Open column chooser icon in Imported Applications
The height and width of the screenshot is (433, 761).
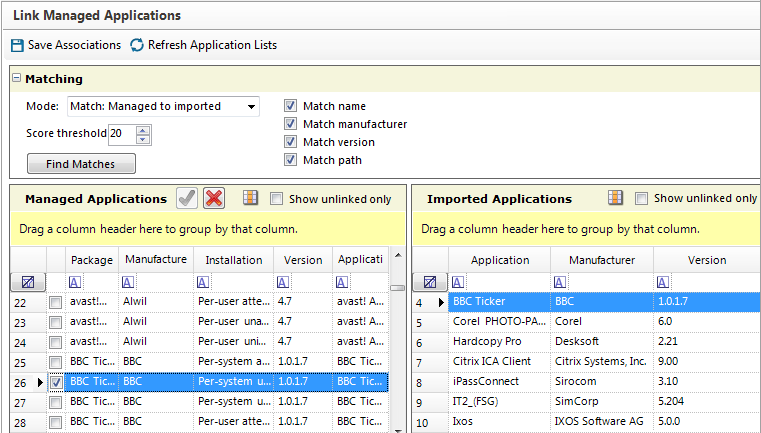pyautogui.click(x=616, y=198)
